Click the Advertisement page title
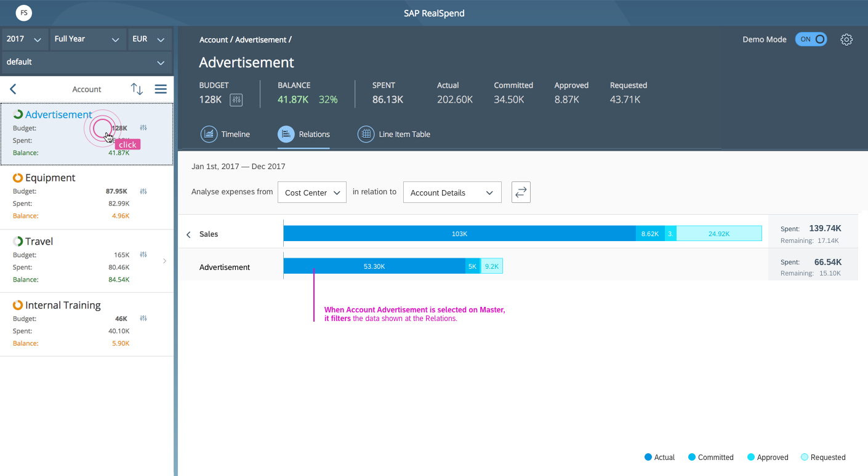 coord(247,63)
